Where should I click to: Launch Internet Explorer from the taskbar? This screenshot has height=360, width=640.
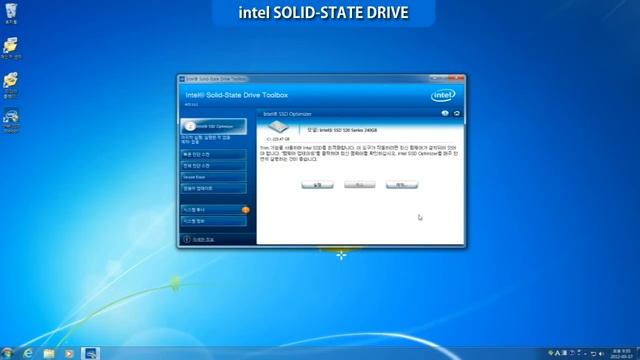tap(28, 353)
